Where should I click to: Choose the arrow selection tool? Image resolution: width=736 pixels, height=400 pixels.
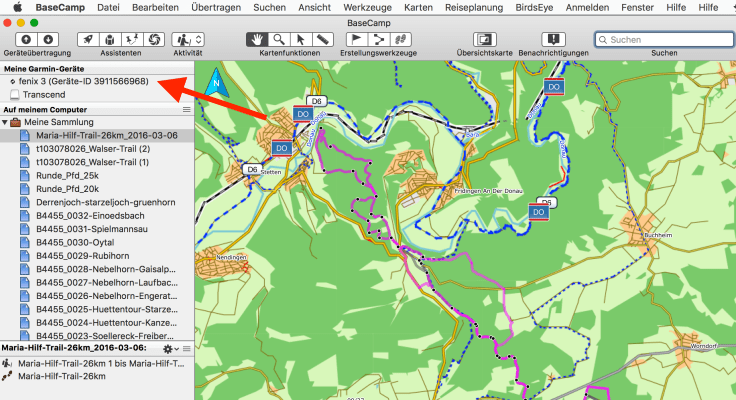pyautogui.click(x=298, y=39)
